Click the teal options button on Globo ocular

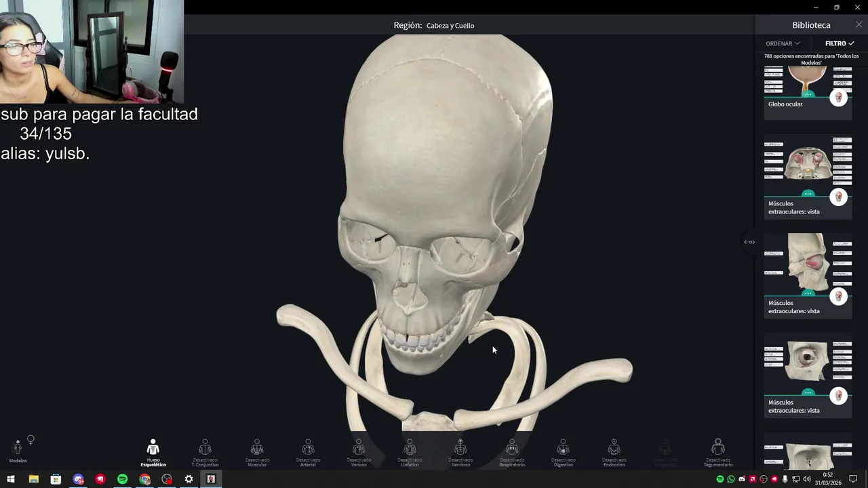(808, 94)
